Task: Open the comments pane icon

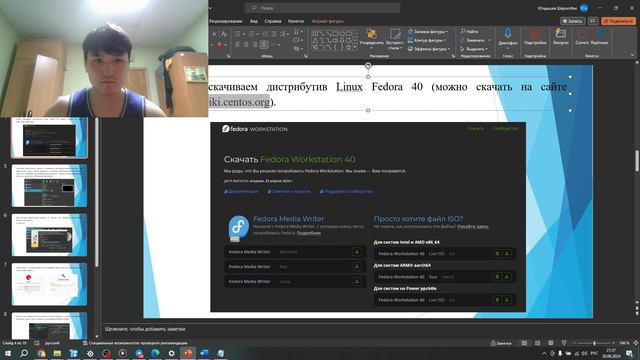Action: point(593,21)
